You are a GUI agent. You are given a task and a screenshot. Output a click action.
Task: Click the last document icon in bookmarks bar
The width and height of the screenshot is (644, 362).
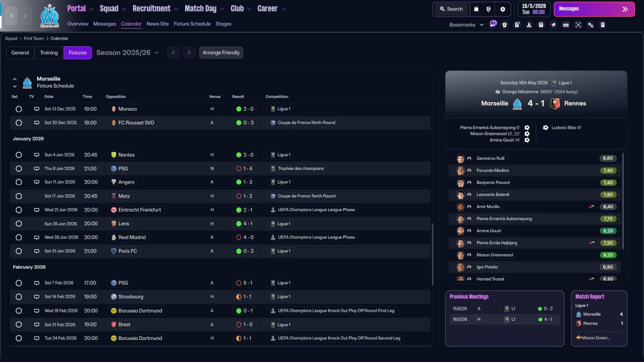click(x=603, y=25)
